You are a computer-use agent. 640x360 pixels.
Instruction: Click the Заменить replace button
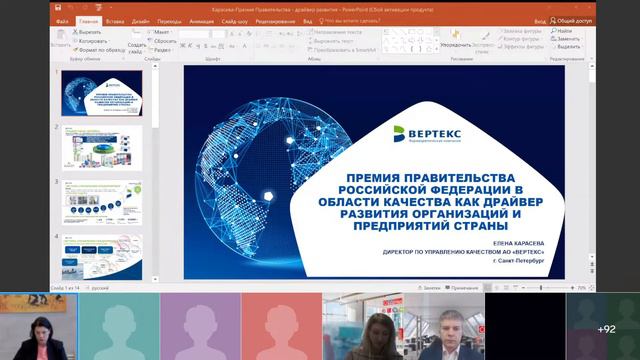[x=565, y=39]
